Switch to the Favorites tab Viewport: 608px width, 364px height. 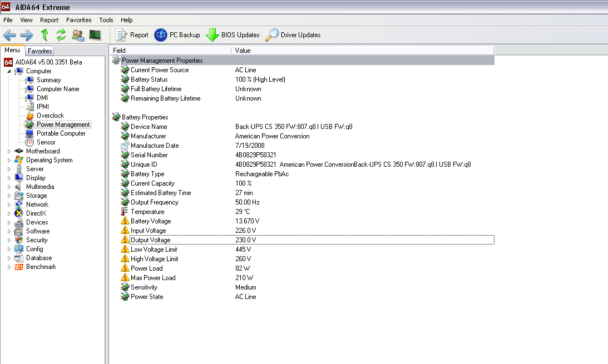39,51
